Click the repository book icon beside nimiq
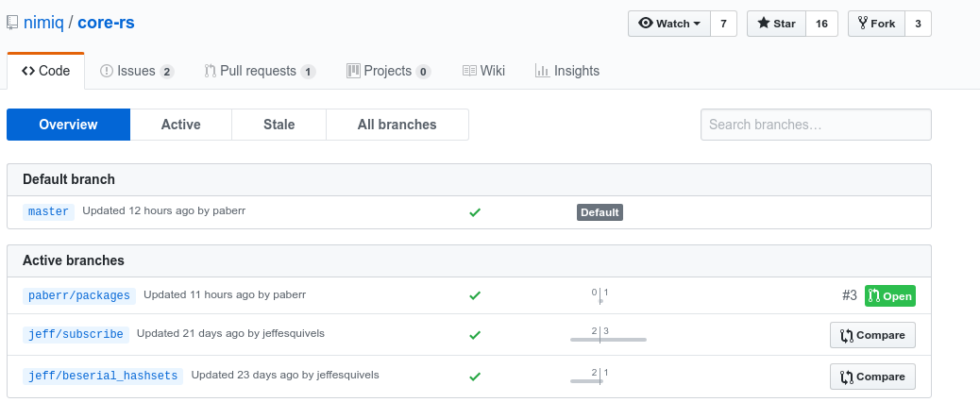980x419 pixels. click(x=12, y=23)
